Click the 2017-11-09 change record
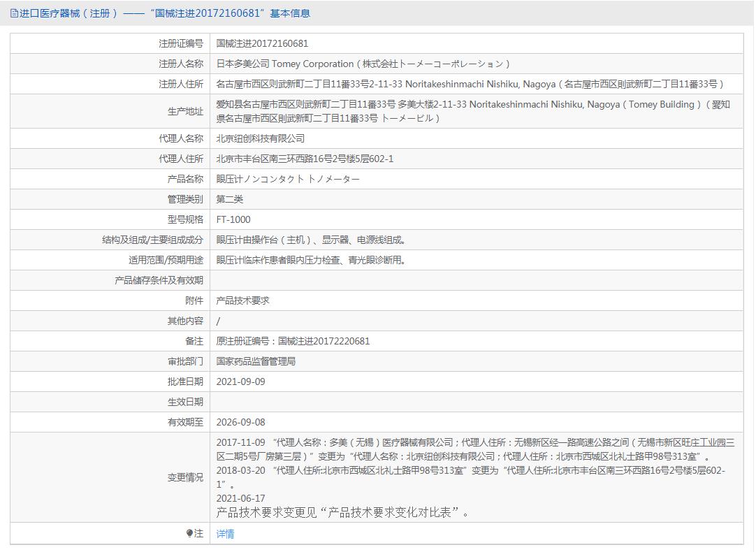756x552 pixels. coord(475,449)
